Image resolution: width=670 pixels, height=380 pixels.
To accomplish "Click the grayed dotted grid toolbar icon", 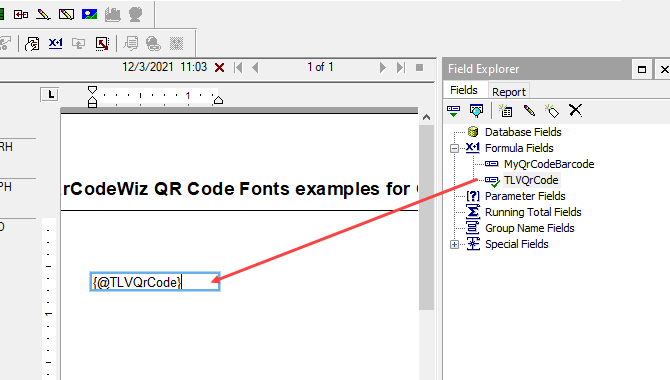I will (x=176, y=43).
